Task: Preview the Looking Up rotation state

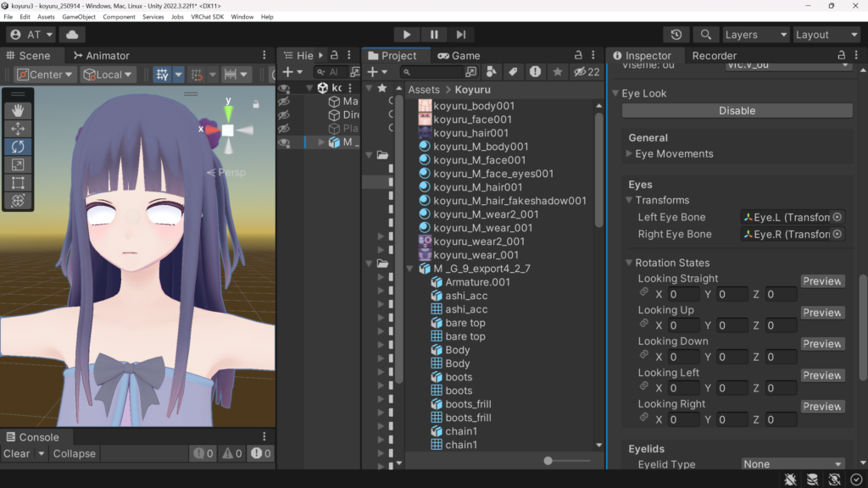Action: (822, 313)
